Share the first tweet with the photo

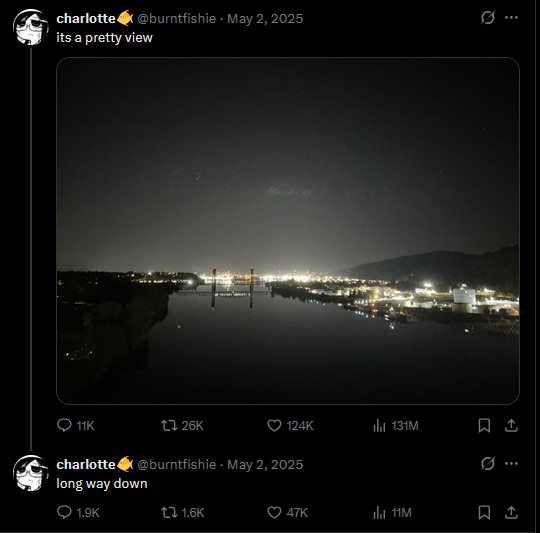coord(511,426)
